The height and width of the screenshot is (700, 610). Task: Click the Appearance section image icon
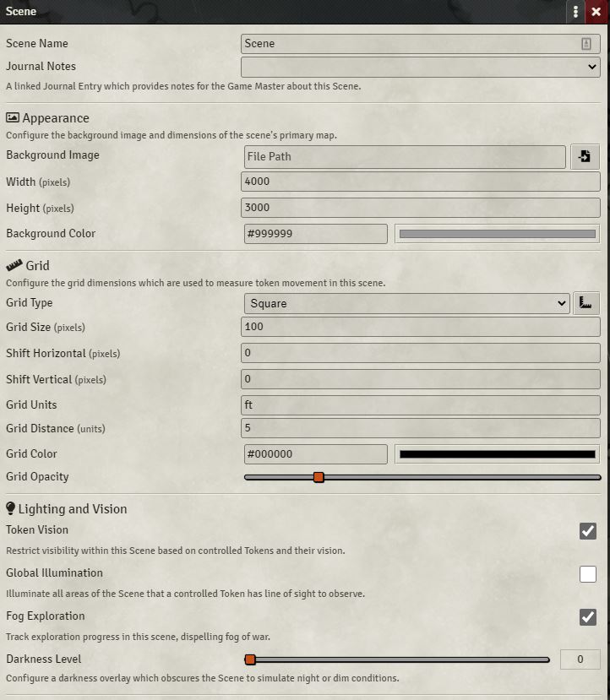pyautogui.click(x=13, y=117)
